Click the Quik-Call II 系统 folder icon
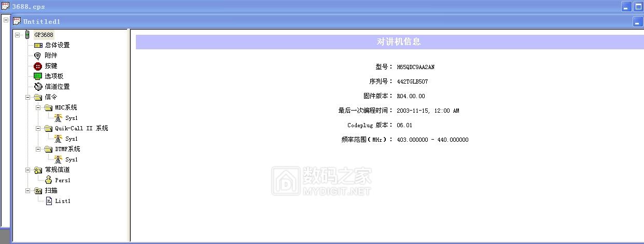Viewport: 644px width, 244px height. tap(48, 128)
